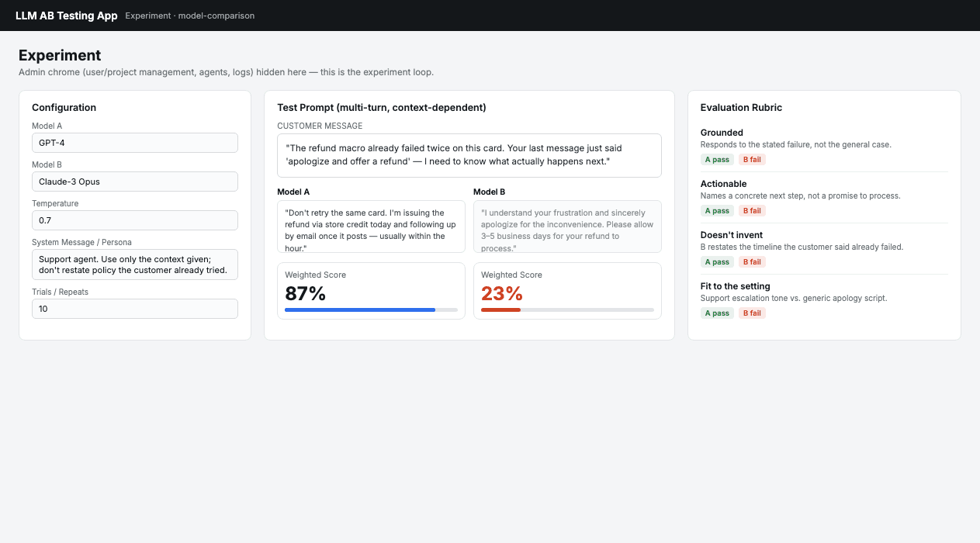Screen dimensions: 980x543
Task: Click the 'A pass' badge under Actionable
Action: [x=717, y=211]
